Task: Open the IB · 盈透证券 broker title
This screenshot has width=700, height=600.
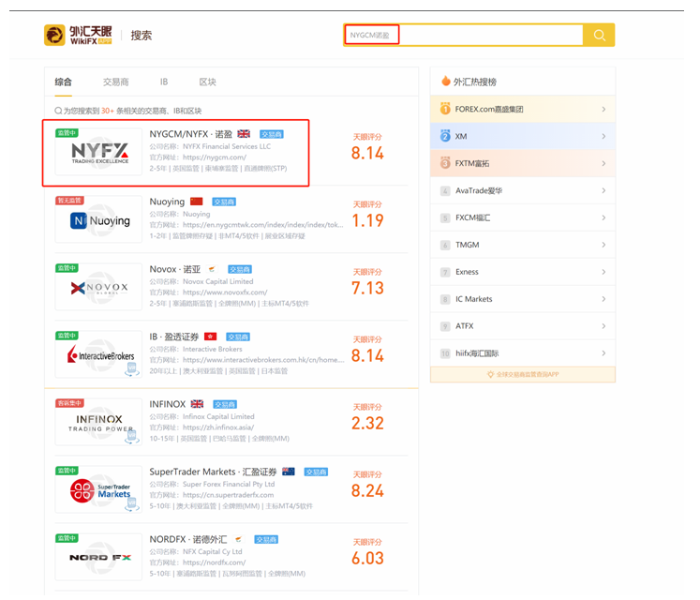Action: [173, 337]
